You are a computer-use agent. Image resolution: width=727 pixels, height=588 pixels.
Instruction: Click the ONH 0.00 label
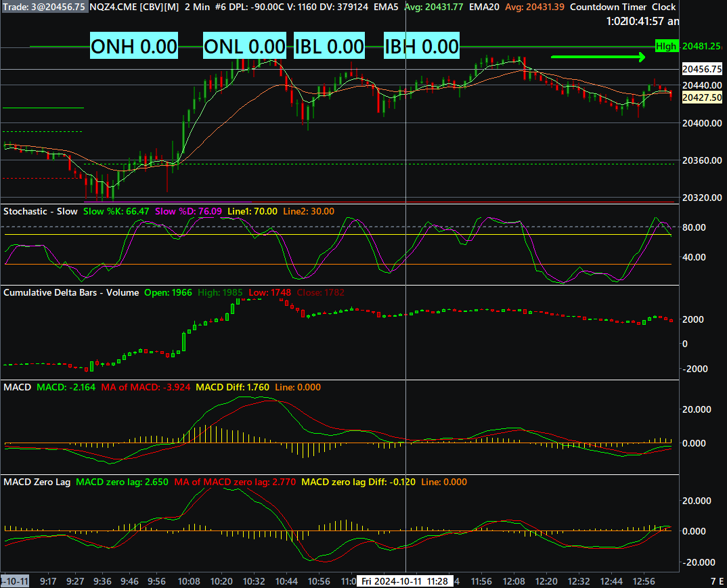[x=133, y=46]
